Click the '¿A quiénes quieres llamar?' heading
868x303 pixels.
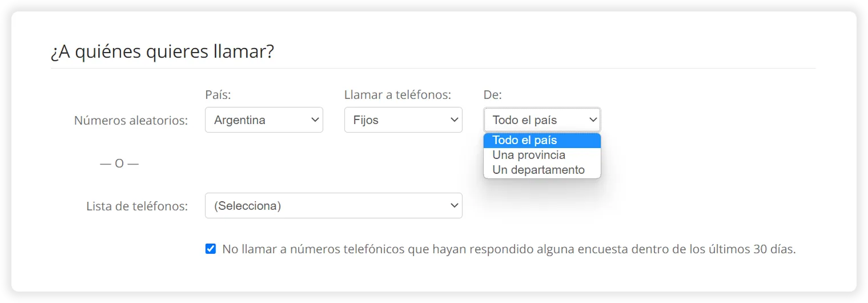point(163,52)
